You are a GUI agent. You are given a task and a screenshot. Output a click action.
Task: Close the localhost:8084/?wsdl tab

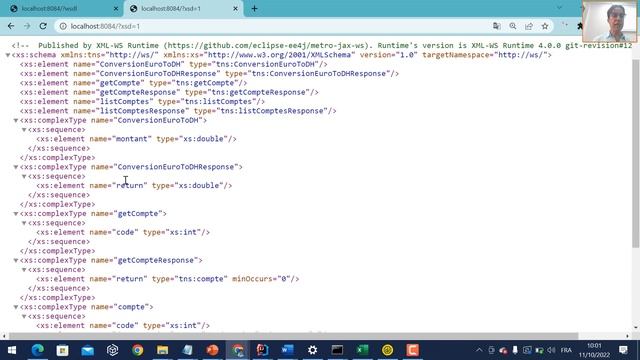[x=116, y=9]
